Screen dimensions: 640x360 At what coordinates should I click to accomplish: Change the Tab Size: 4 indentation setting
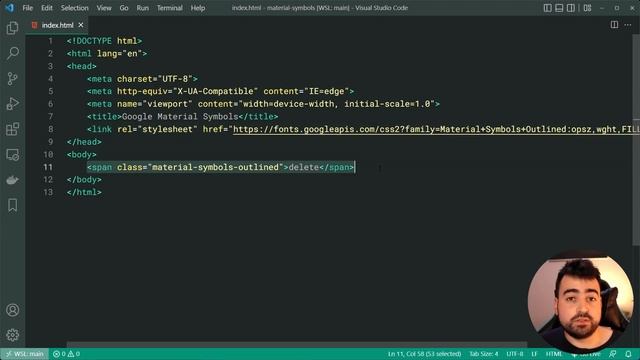484,354
